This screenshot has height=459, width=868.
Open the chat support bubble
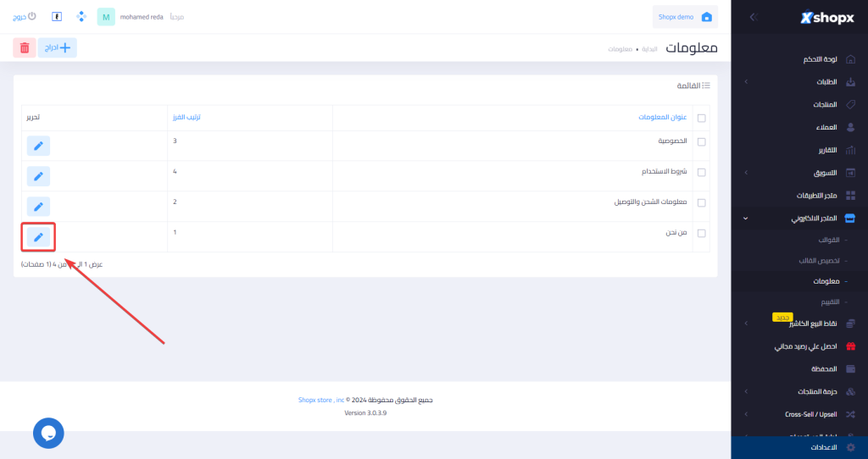(48, 433)
